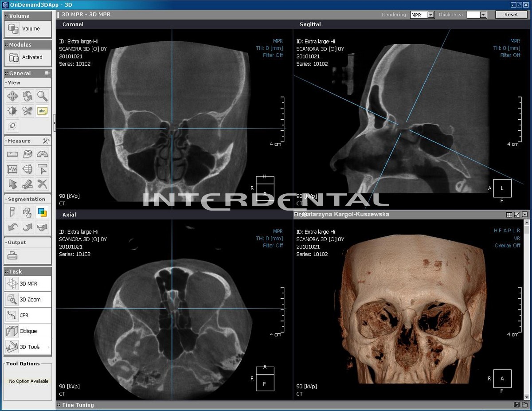
Task: Click the Reset button
Action: click(511, 15)
